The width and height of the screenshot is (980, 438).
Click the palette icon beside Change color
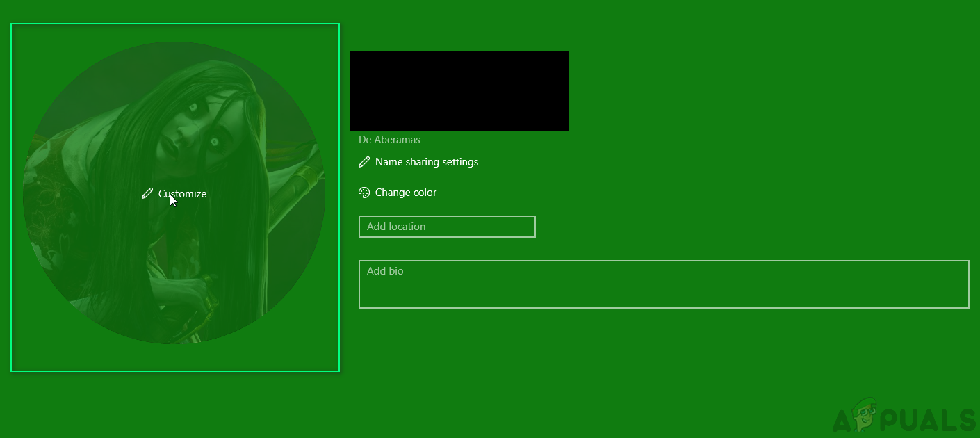pos(364,193)
